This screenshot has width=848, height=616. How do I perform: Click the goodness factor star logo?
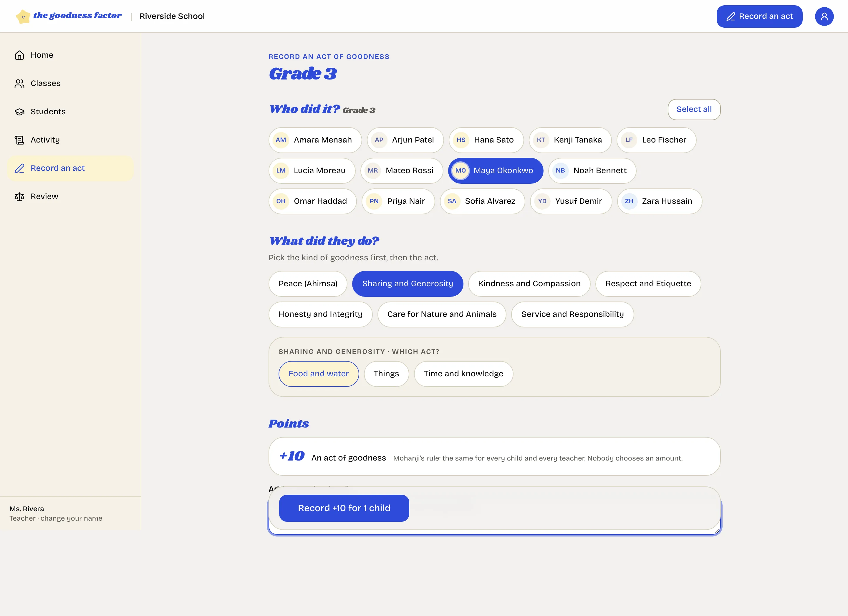click(x=23, y=16)
